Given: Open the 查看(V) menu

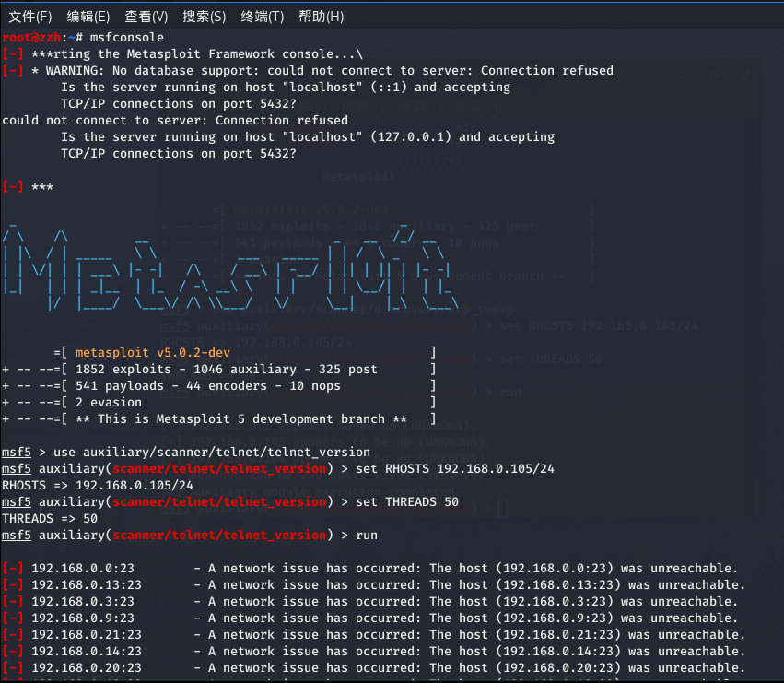Looking at the screenshot, I should click(146, 17).
